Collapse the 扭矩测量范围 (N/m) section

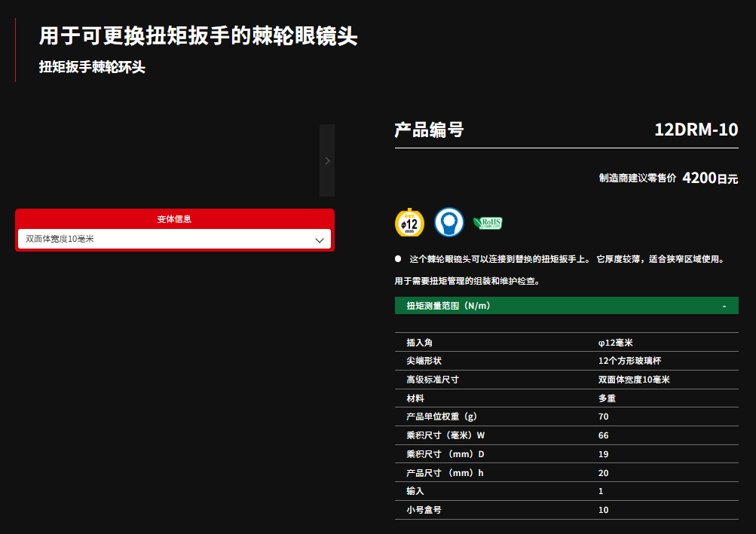565,306
